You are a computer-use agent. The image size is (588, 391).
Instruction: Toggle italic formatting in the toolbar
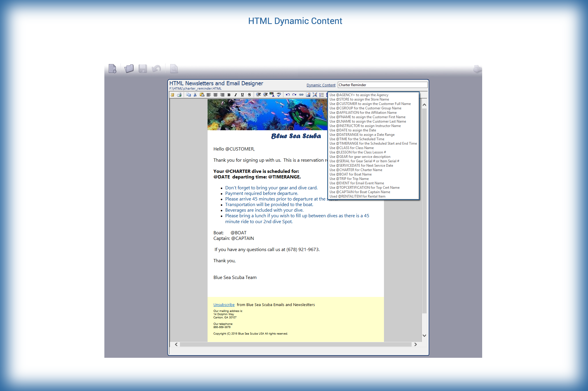(x=235, y=95)
